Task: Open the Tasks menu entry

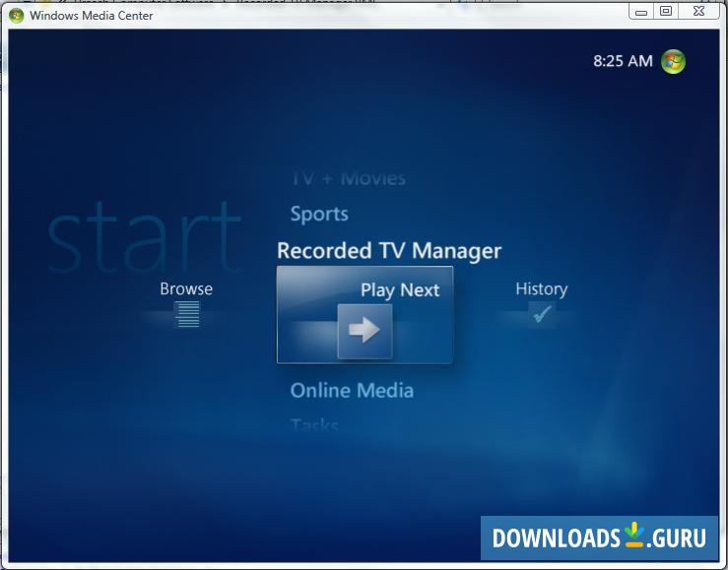Action: (314, 424)
